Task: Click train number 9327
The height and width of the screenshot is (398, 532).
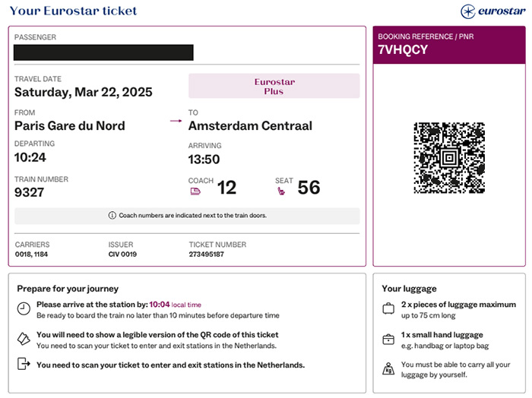Action: click(29, 192)
